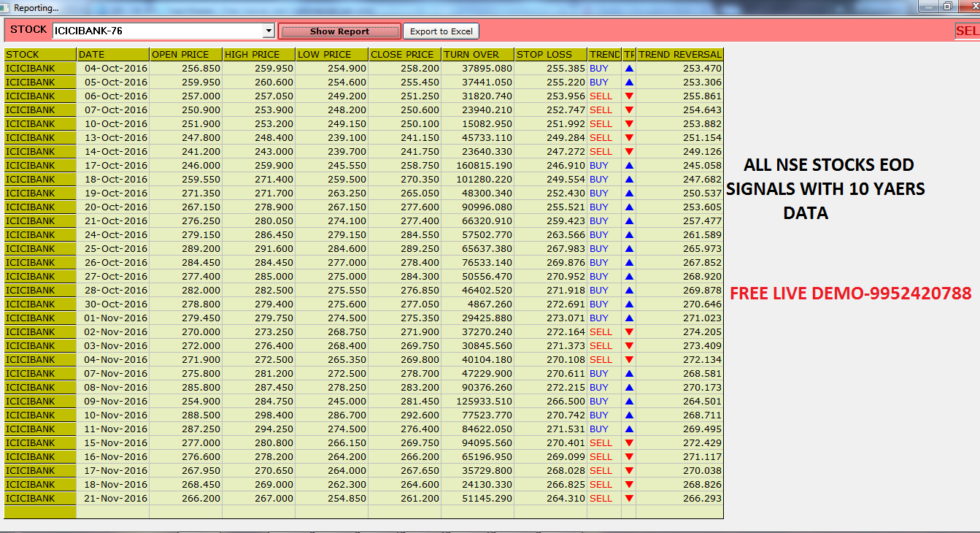This screenshot has height=533, width=980.
Task: Click the TREND column header
Action: (604, 55)
